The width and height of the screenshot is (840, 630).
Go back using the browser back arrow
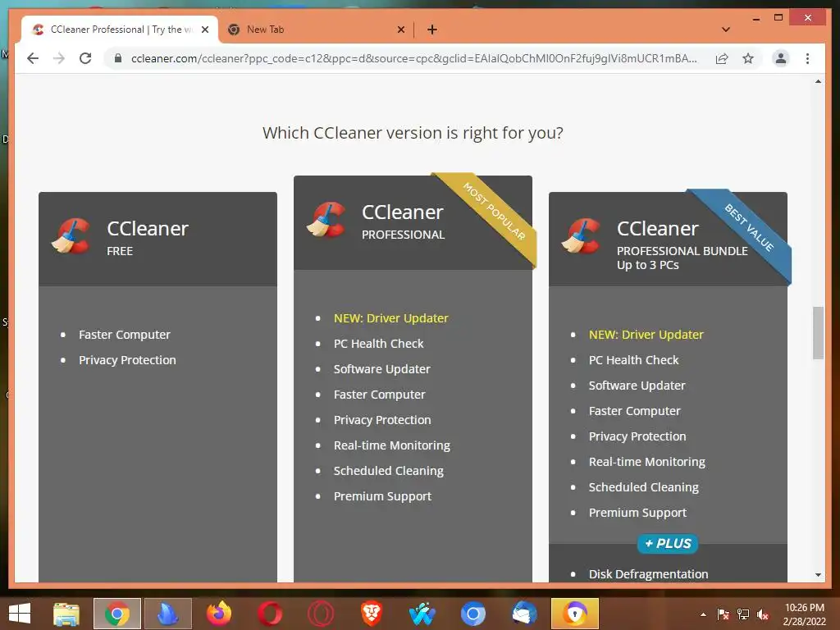coord(33,58)
